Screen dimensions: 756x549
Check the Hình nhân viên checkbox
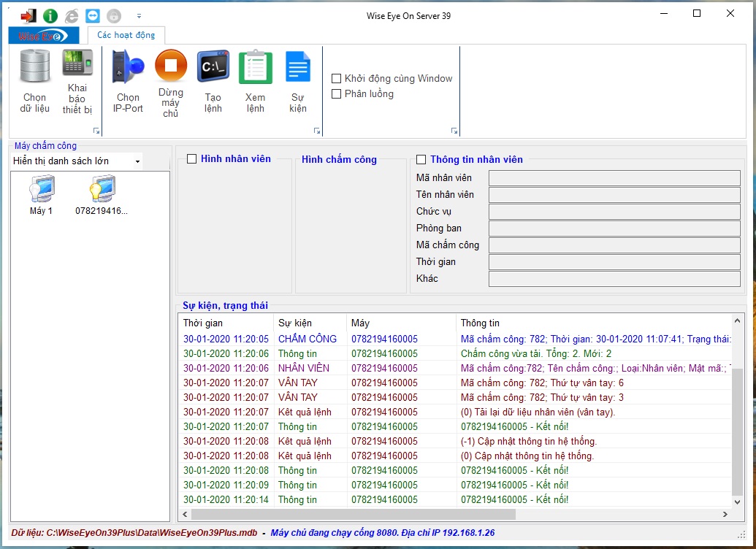point(192,159)
